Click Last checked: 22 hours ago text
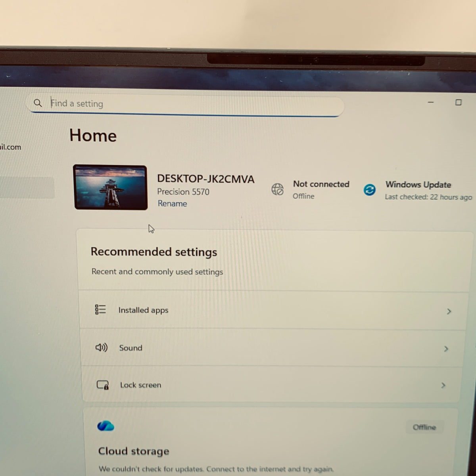 (428, 197)
